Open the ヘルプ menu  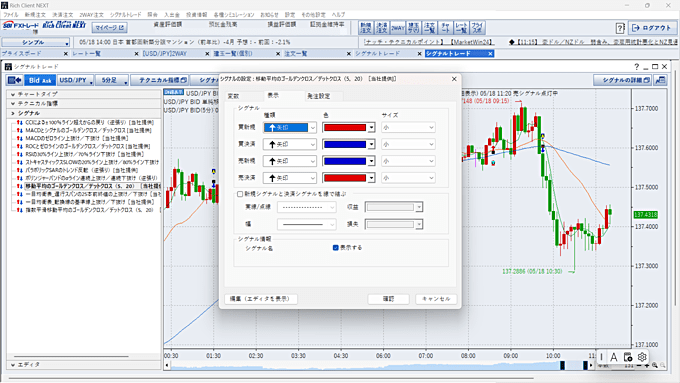tap(338, 15)
